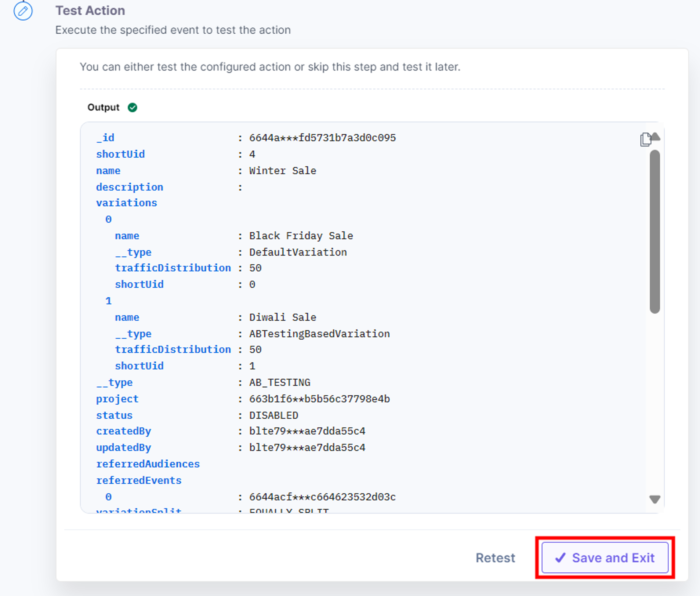
Task: Click the output vertical scrollbar thumb
Action: 655,232
